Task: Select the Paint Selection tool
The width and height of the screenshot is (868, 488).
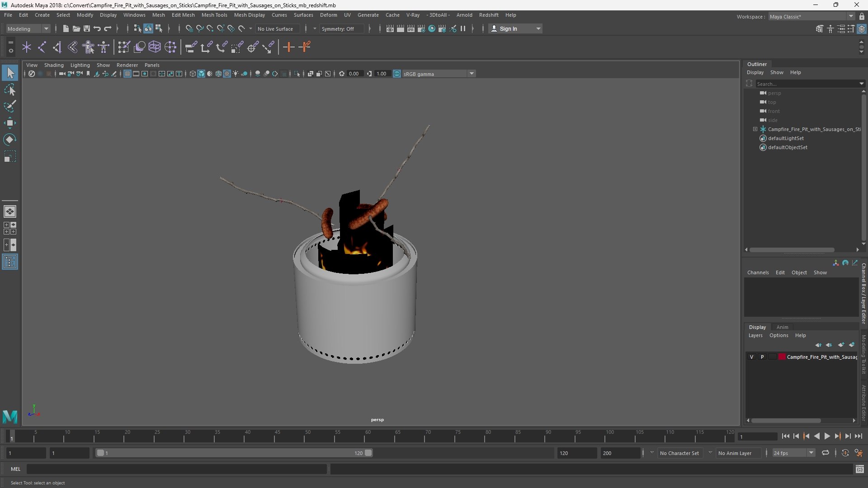Action: point(10,106)
